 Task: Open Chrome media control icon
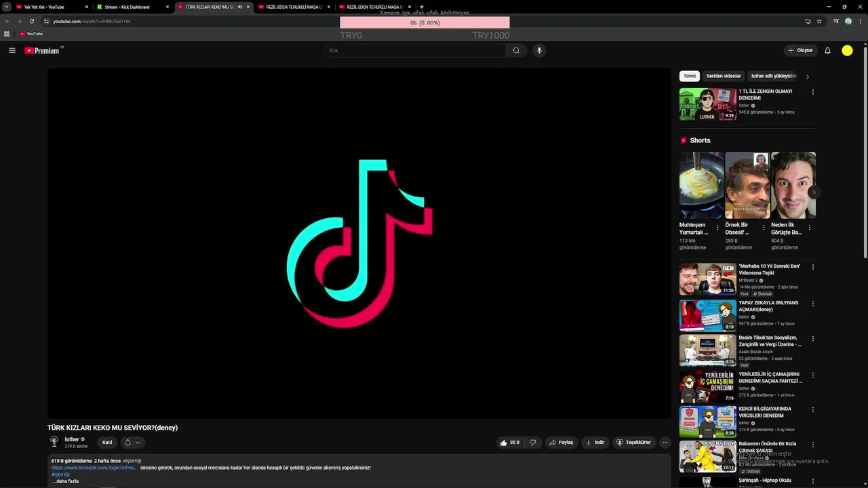pos(837,21)
